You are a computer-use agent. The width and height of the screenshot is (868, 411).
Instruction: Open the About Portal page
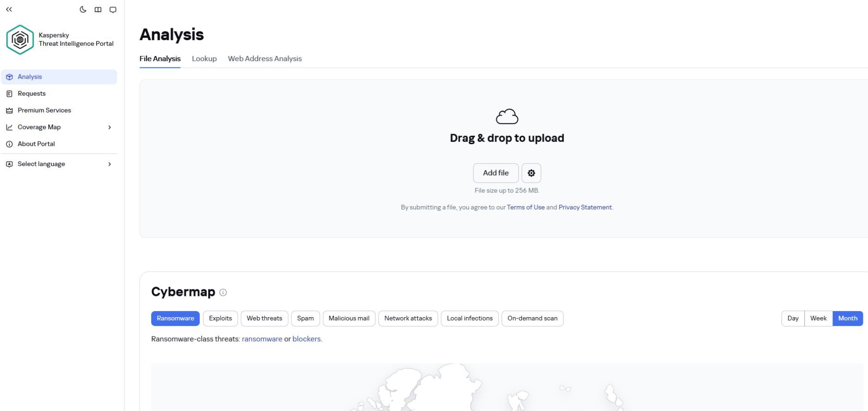pos(36,144)
